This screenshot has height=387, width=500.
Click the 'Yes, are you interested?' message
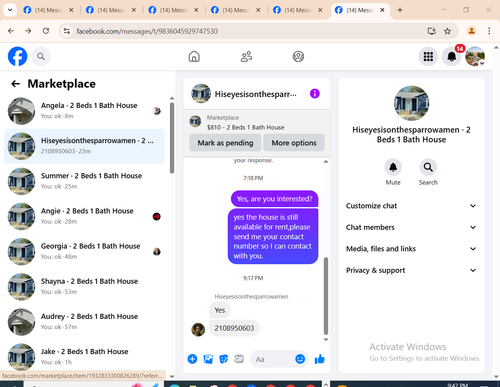coord(274,199)
